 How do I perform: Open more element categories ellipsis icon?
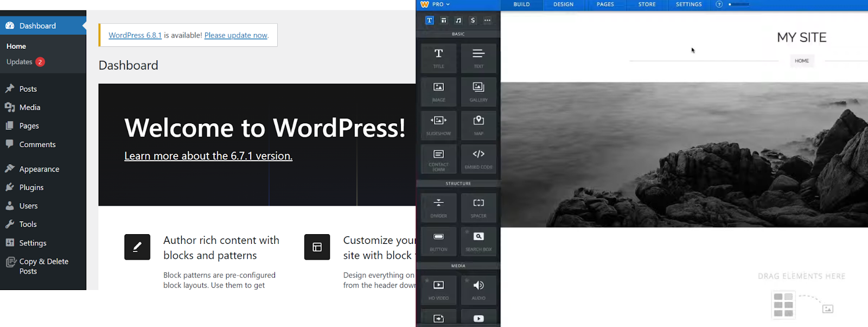click(487, 20)
